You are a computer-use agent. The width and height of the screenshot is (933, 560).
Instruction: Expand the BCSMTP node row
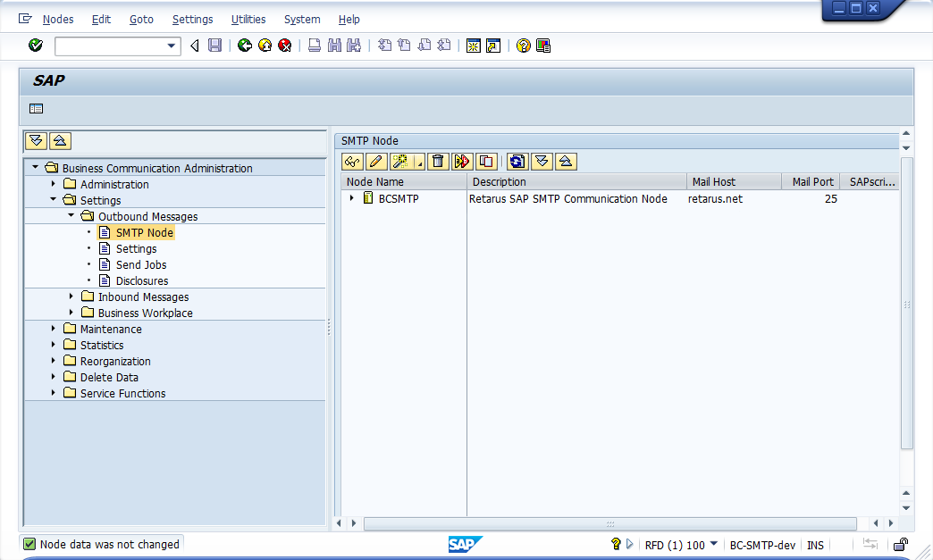[352, 198]
